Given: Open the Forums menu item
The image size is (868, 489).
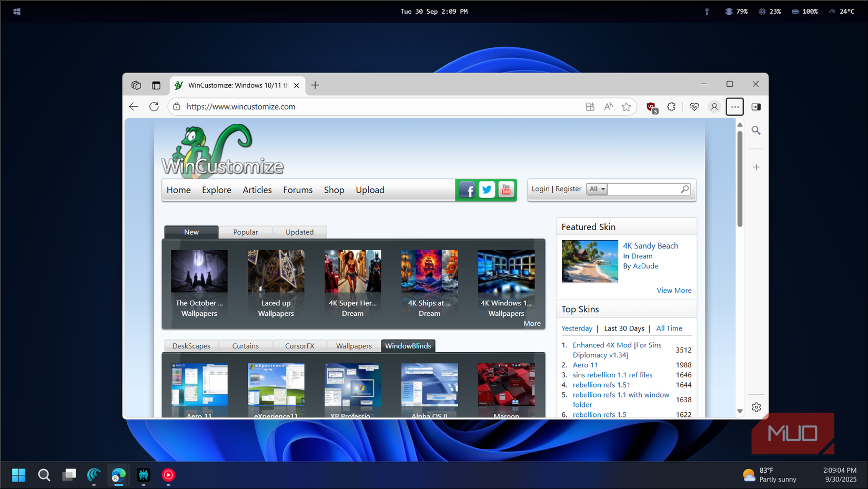Looking at the screenshot, I should pos(298,190).
